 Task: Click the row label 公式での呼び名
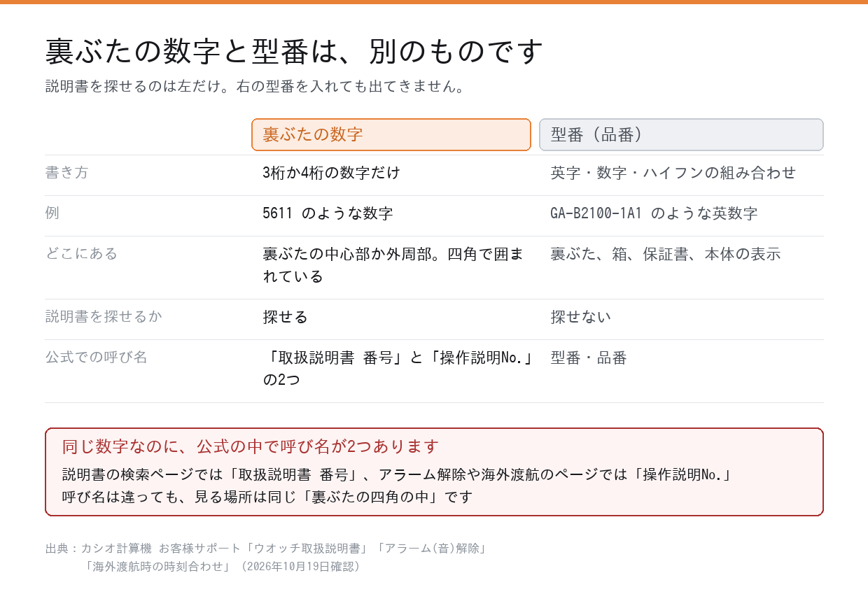97,357
